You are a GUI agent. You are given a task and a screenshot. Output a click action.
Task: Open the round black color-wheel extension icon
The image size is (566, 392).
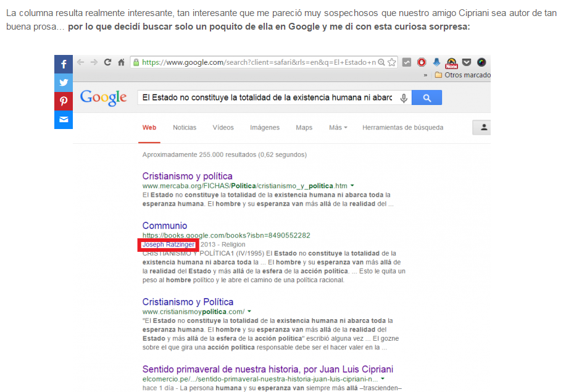(x=481, y=62)
